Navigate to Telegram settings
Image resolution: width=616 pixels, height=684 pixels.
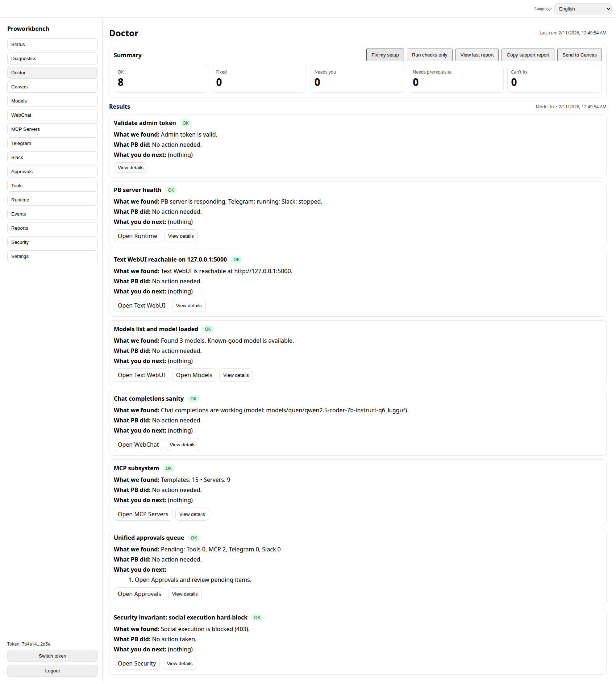click(53, 143)
